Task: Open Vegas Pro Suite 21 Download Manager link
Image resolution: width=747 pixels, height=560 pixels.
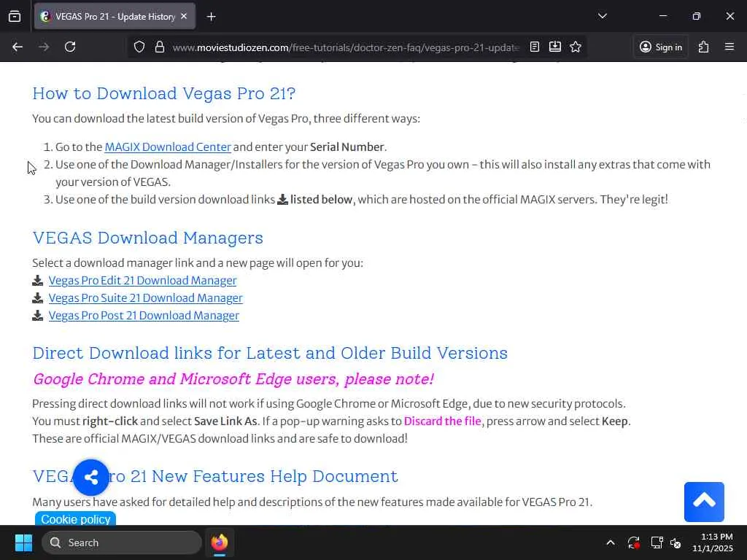Action: [146, 298]
